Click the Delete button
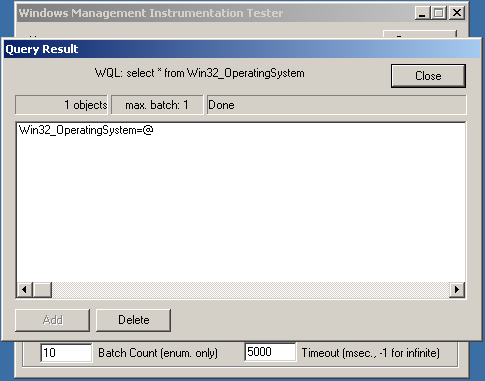This screenshot has height=381, width=485. coord(133,320)
